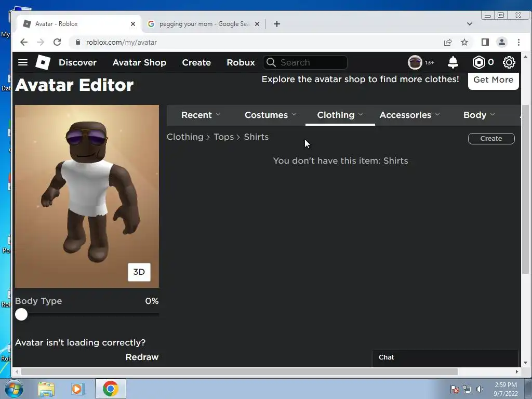This screenshot has width=532, height=399.
Task: Open the media player taskbar icon
Action: point(77,389)
